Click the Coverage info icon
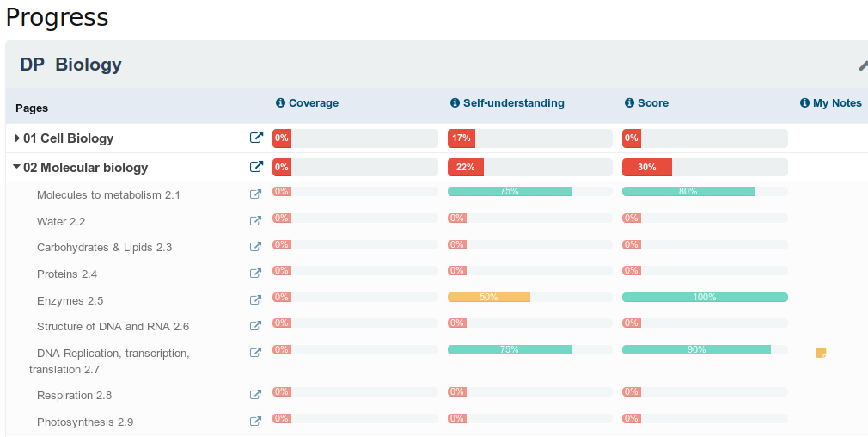The width and height of the screenshot is (868, 437). [280, 103]
